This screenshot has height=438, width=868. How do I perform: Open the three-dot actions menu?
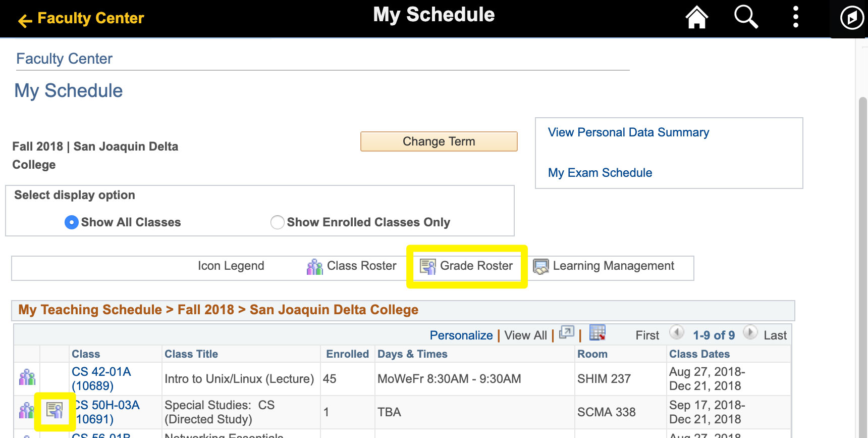[795, 17]
